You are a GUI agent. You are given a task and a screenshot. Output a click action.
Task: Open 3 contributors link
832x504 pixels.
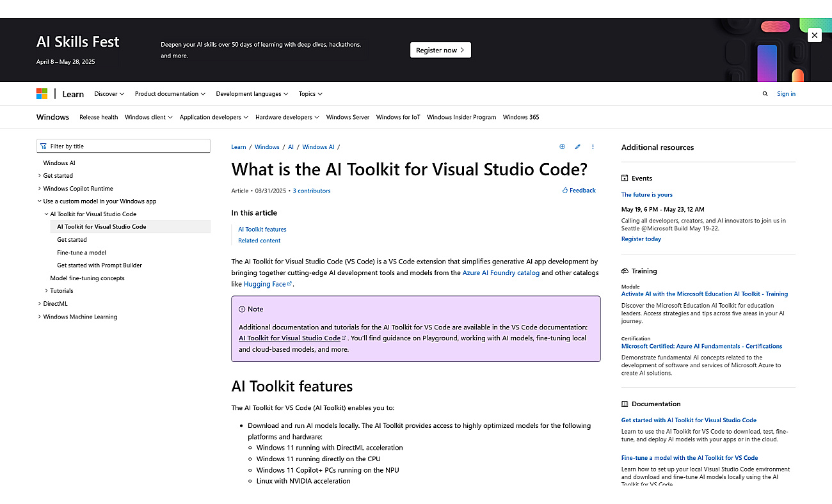click(x=312, y=191)
